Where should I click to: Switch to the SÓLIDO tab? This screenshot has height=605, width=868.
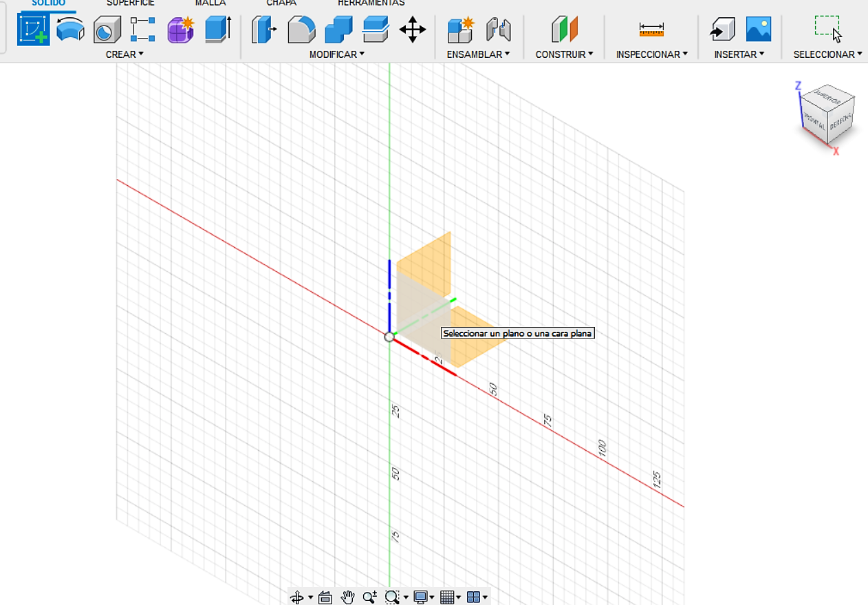click(49, 3)
